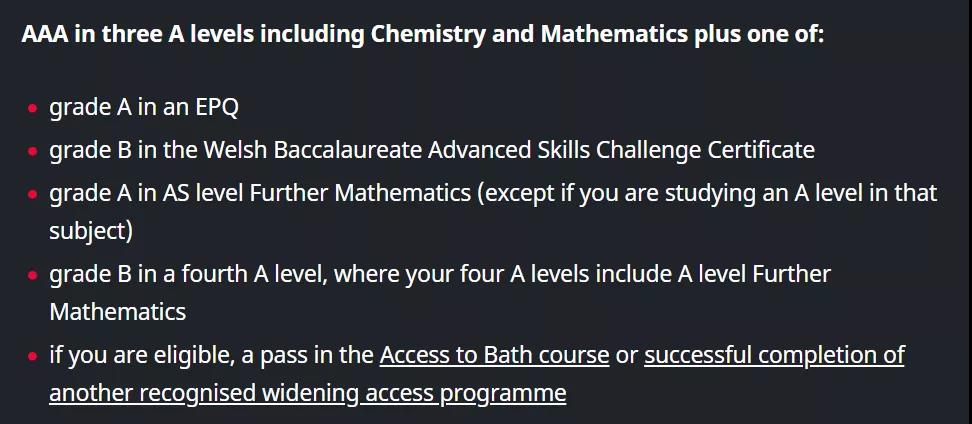Open the Access to Bath course link
Image resolution: width=972 pixels, height=424 pixels.
[x=494, y=355]
